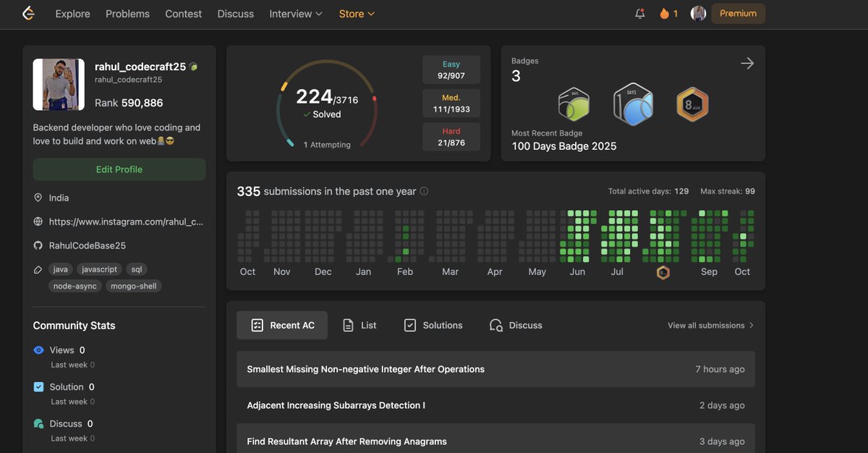868x453 pixels.
Task: Click the August badge under heatmap
Action: pos(663,273)
